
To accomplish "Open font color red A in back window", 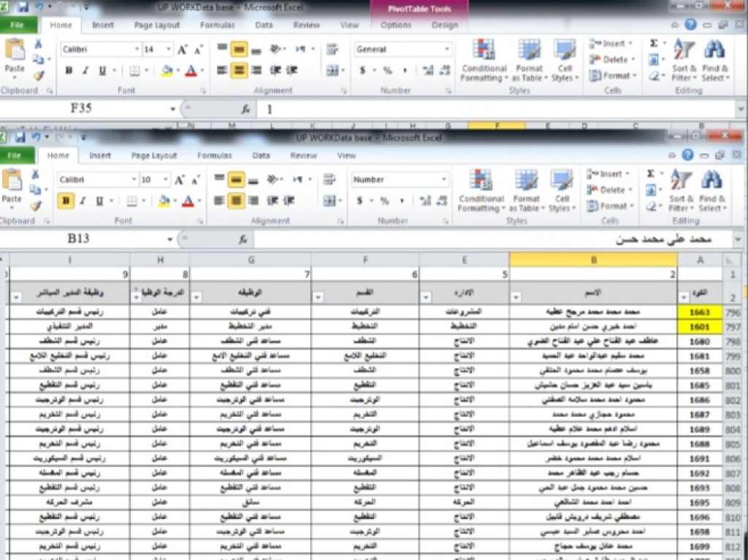I will coord(191,71).
